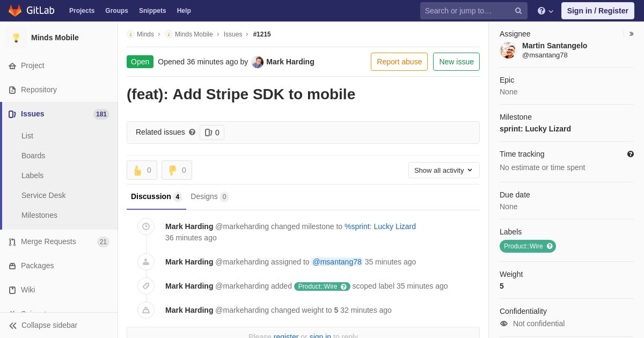Click the collapse sidebar double-chevron icon

(13, 326)
